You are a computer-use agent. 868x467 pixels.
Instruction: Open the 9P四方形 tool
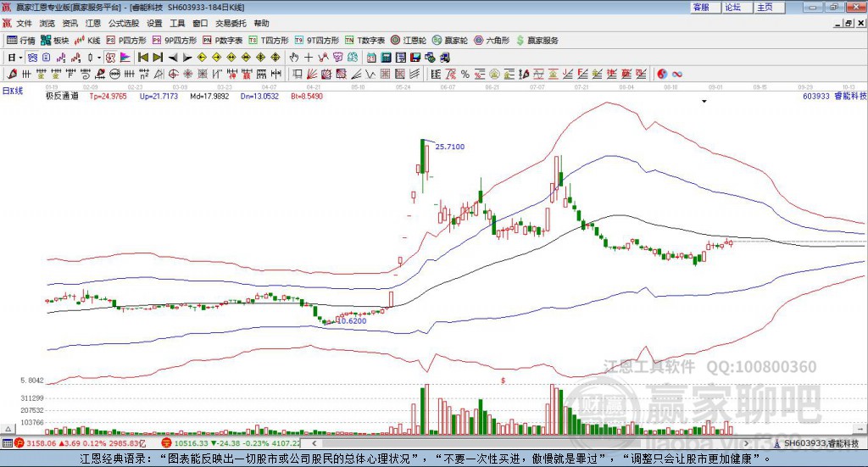[175, 41]
